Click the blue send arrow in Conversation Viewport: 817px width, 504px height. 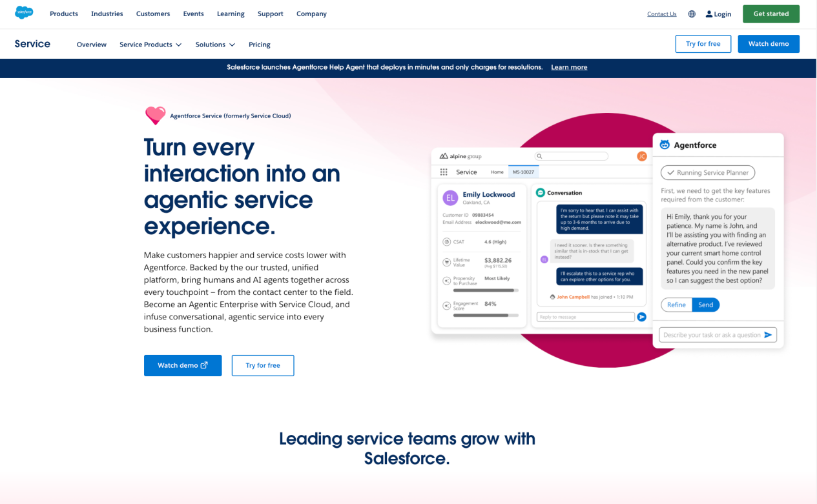click(641, 317)
